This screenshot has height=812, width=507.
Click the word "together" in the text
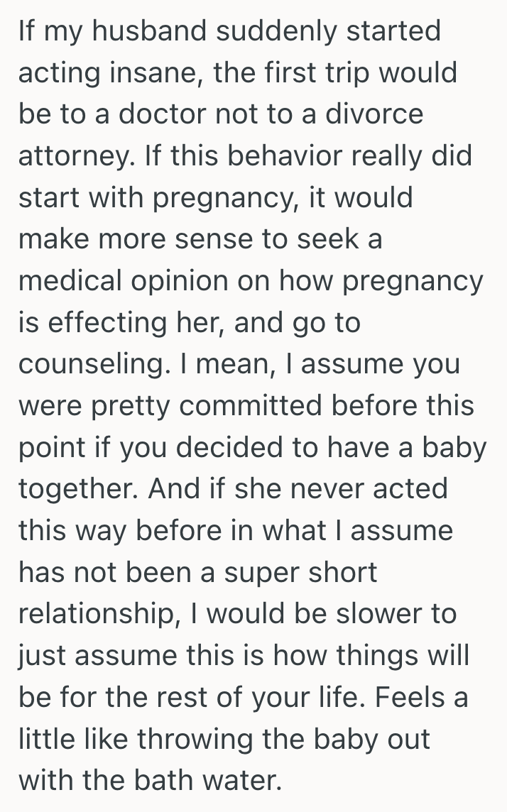[x=76, y=489]
